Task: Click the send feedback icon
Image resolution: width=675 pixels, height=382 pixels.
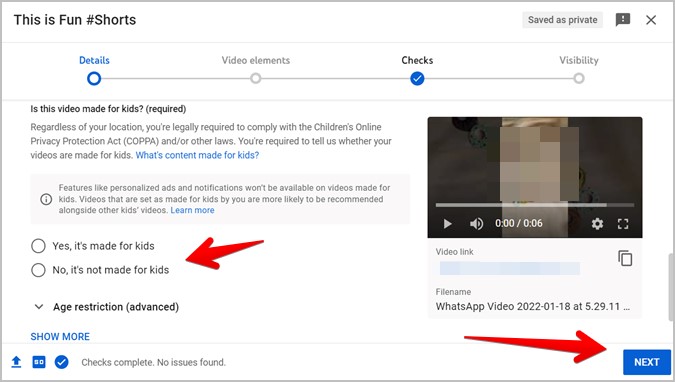Action: pos(623,20)
